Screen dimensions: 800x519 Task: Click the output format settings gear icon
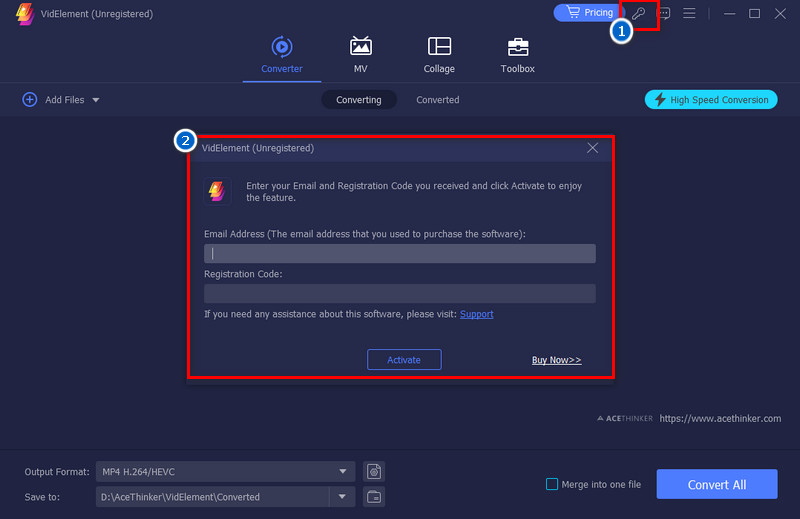(x=374, y=471)
